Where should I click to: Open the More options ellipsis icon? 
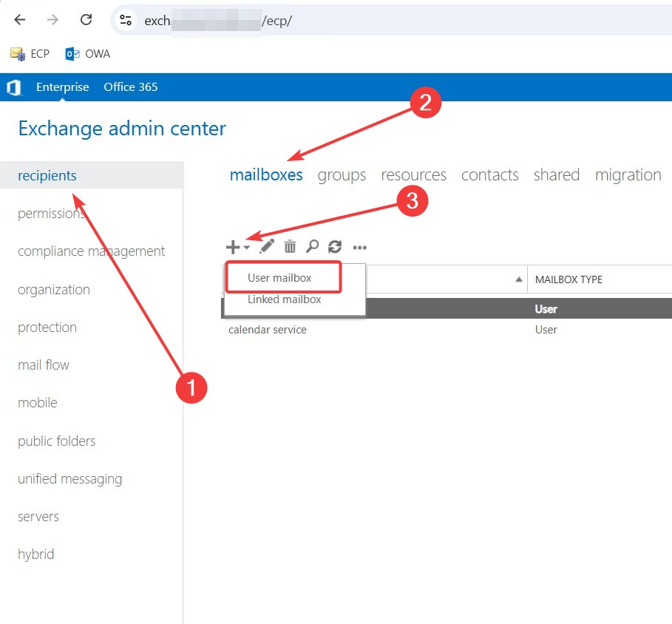pos(359,247)
